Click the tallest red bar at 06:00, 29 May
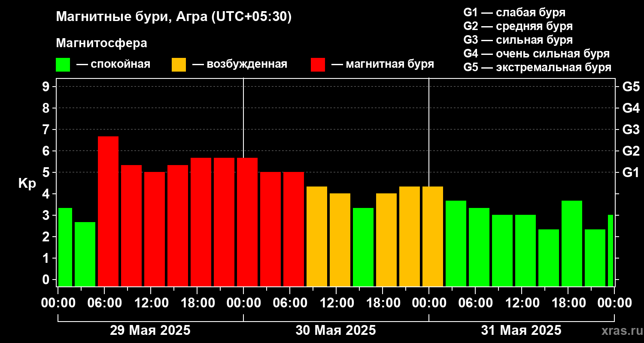The width and height of the screenshot is (644, 343). pyautogui.click(x=108, y=211)
